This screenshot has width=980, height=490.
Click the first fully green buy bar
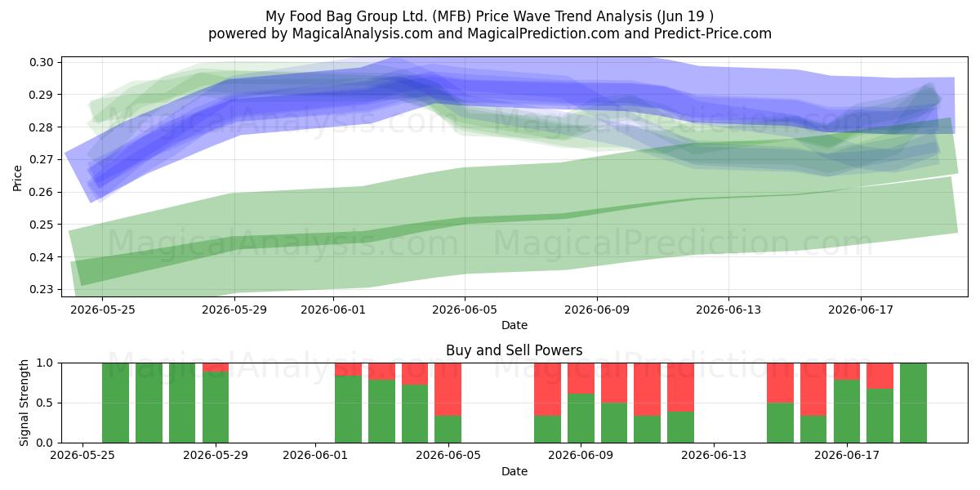(116, 403)
